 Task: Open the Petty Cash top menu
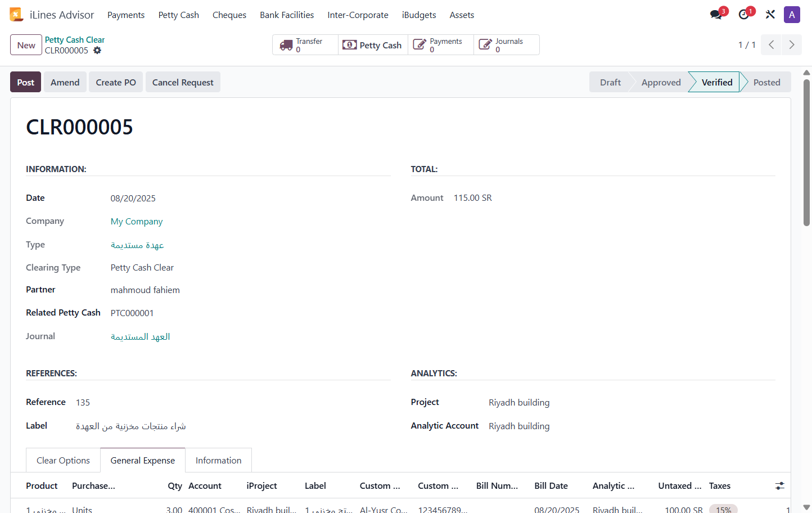pos(179,15)
